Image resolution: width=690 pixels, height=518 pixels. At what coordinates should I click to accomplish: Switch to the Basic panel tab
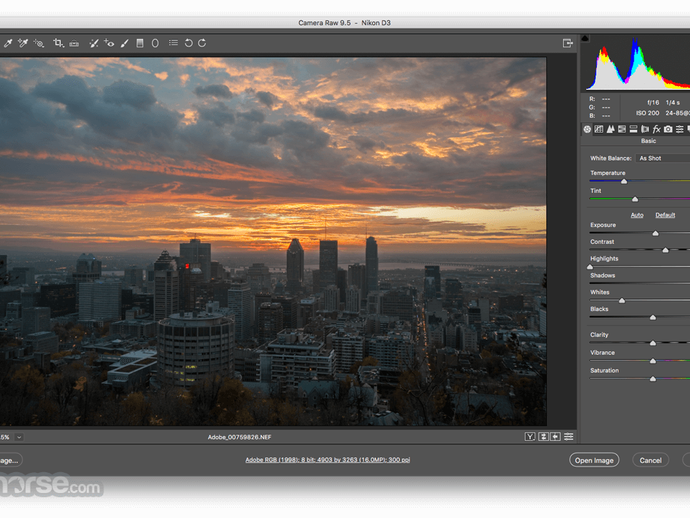point(587,129)
